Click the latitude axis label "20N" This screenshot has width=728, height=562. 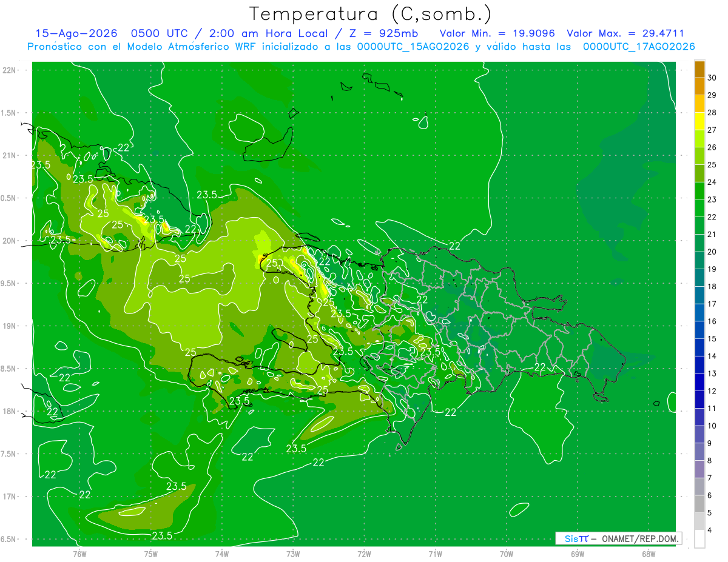(x=9, y=241)
